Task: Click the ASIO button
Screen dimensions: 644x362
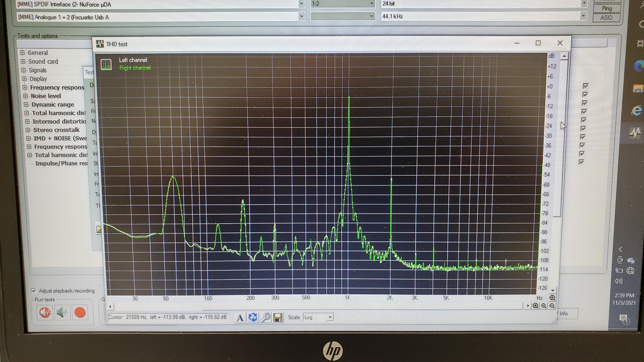Action: [x=606, y=18]
